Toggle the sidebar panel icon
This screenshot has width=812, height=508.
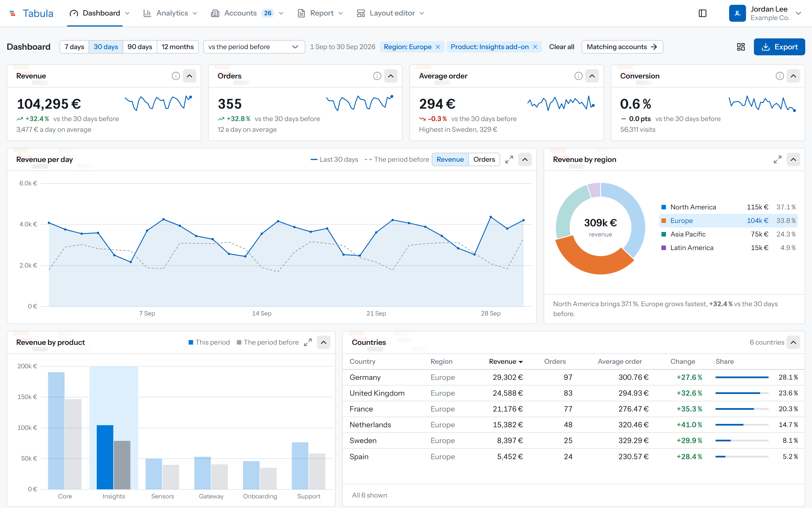(x=702, y=13)
